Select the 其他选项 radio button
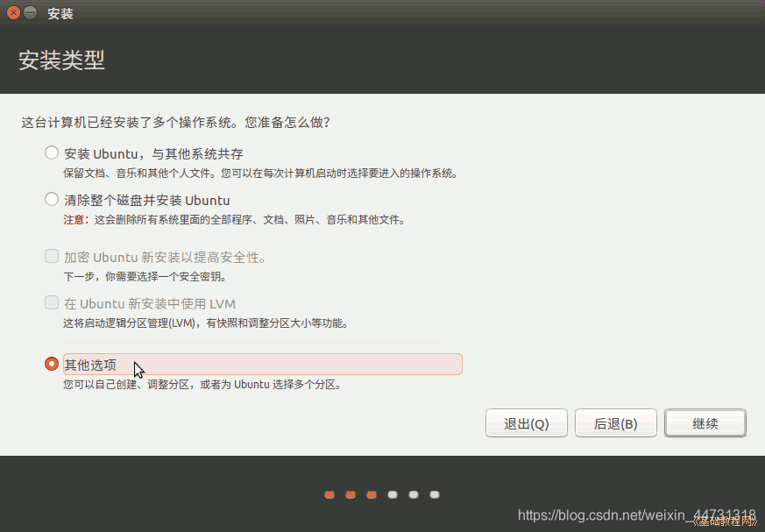Image resolution: width=765 pixels, height=532 pixels. (52, 364)
